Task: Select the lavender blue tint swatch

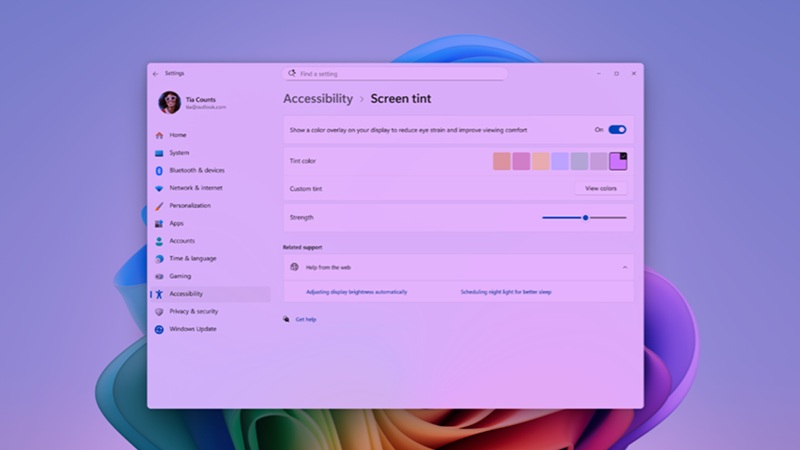Action: (x=560, y=161)
